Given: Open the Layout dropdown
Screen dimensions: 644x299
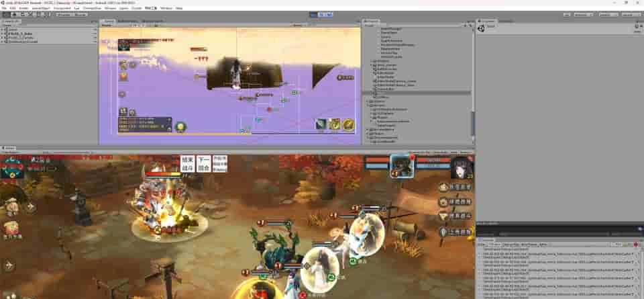Looking at the screenshot, I should click(x=631, y=14).
